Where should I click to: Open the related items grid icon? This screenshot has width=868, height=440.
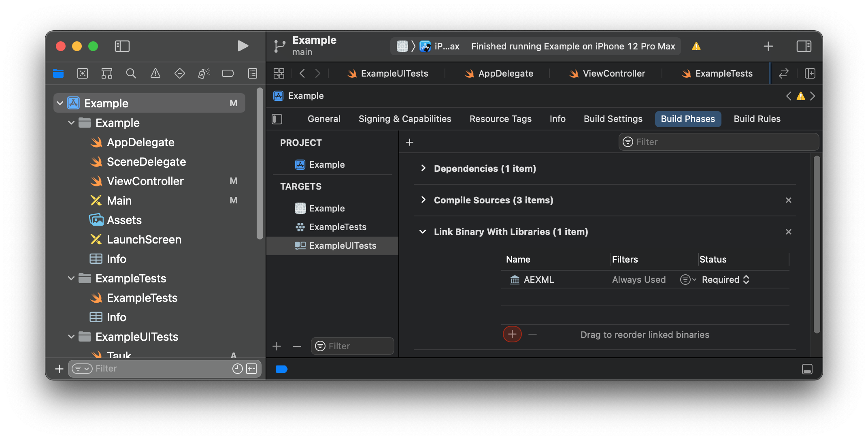(279, 73)
